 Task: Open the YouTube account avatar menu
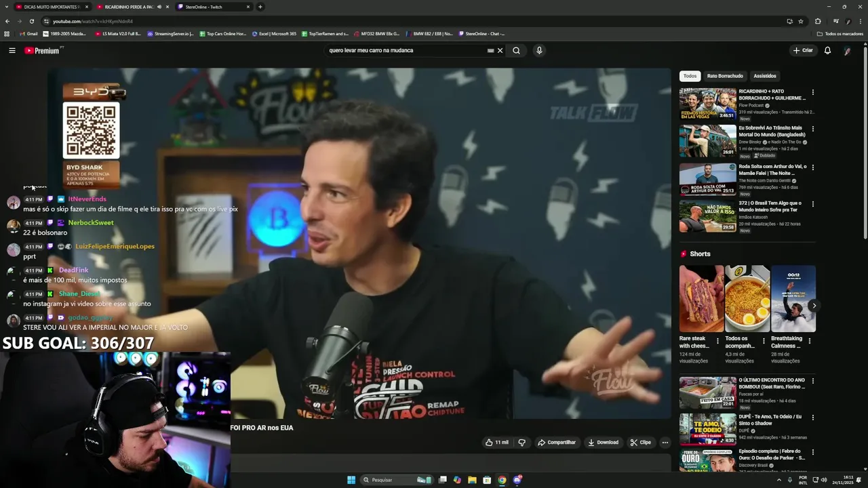(x=847, y=50)
